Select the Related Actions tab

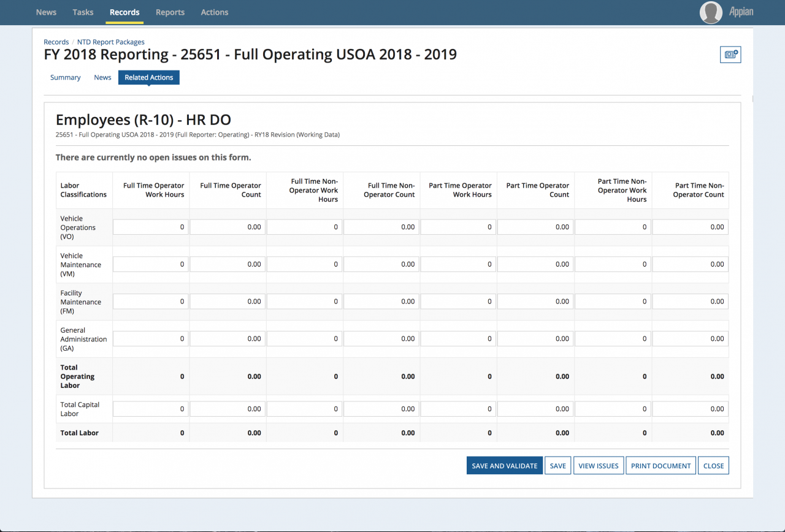(149, 77)
